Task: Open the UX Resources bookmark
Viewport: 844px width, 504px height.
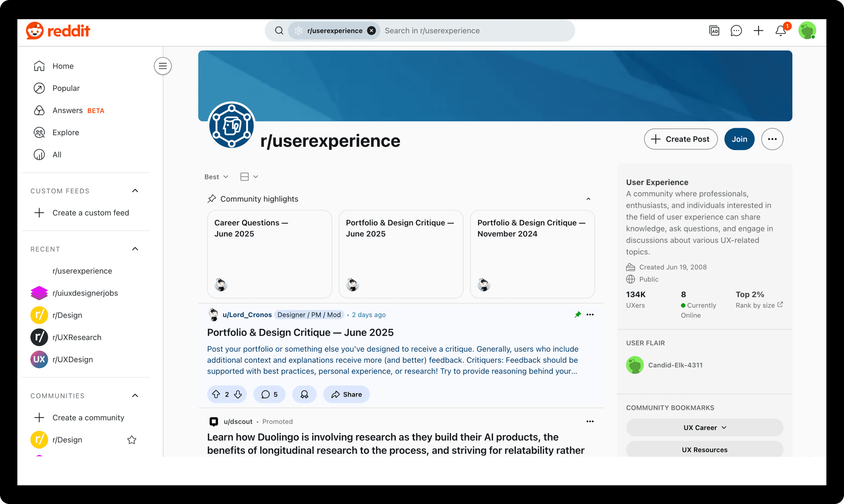Action: (x=705, y=449)
